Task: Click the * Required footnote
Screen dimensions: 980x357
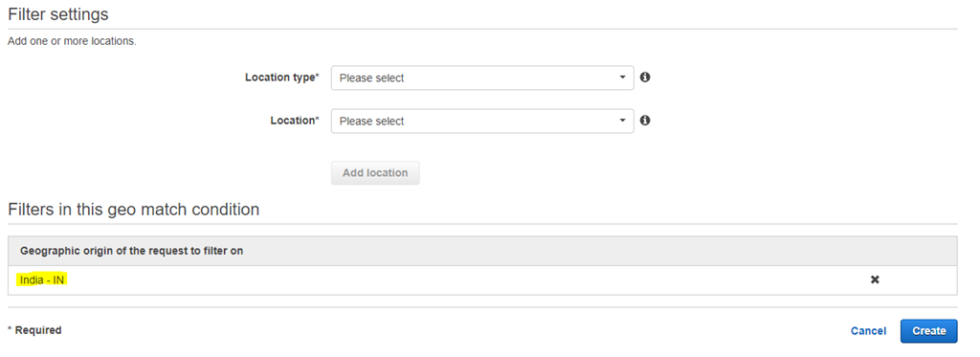Action: coord(34,330)
